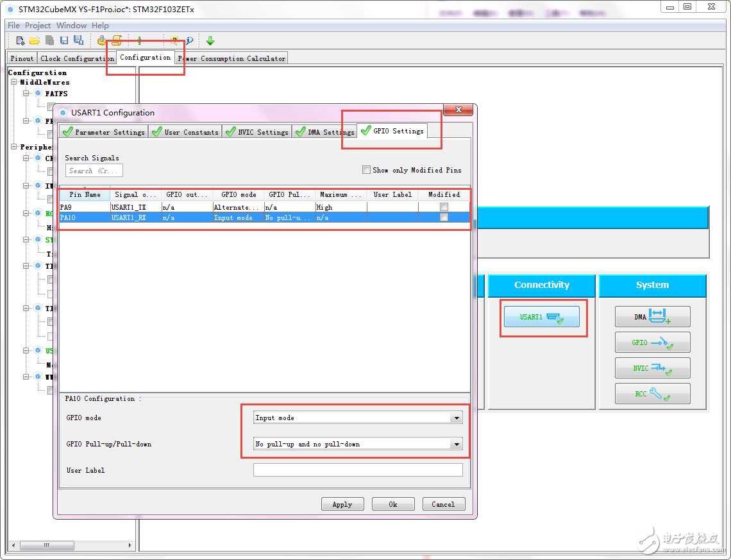The width and height of the screenshot is (731, 560).
Task: Click the DMA System button
Action: click(x=652, y=317)
